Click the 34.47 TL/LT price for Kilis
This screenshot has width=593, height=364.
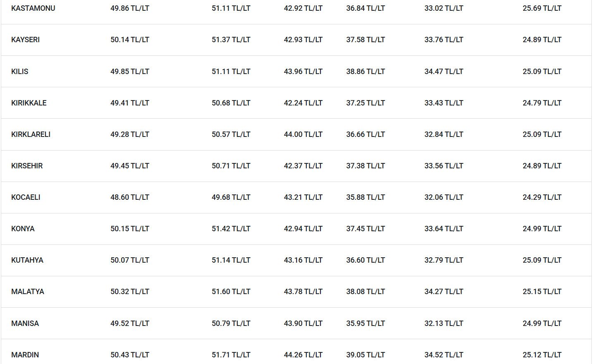click(x=444, y=72)
